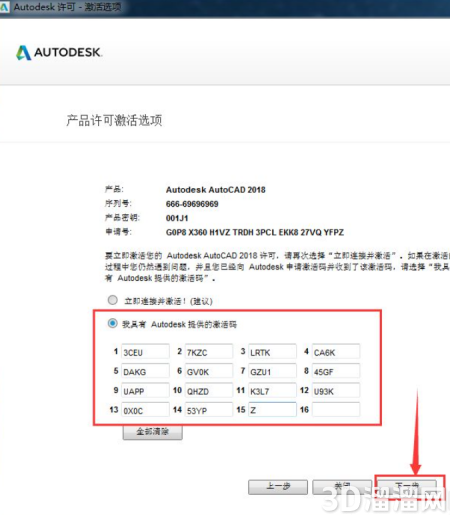Click activation code field 3 containing LRTK
The height and width of the screenshot is (515, 450).
[272, 352]
